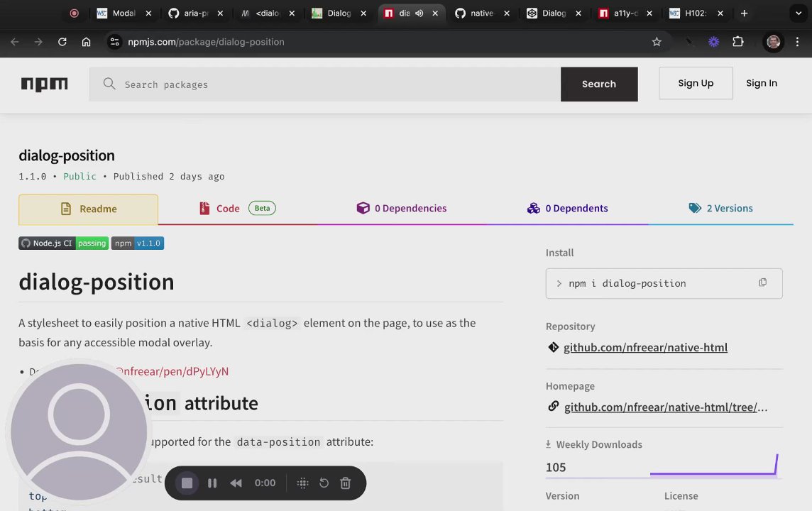Click the Versions tag icon
This screenshot has width=812, height=511.
(695, 208)
